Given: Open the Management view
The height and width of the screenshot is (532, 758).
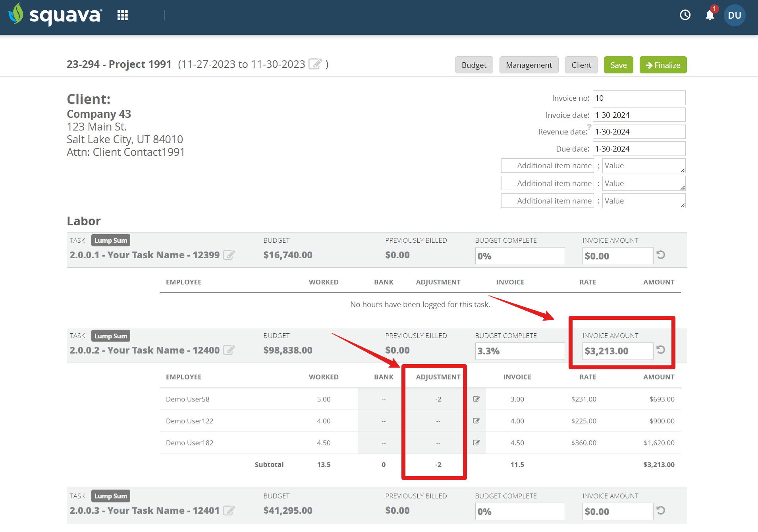Looking at the screenshot, I should [x=529, y=65].
